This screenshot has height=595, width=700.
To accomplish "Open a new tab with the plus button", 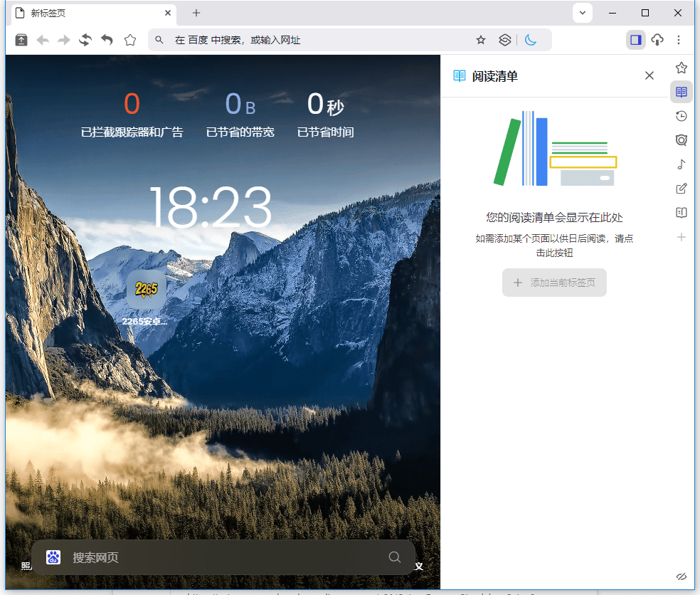I will point(195,13).
